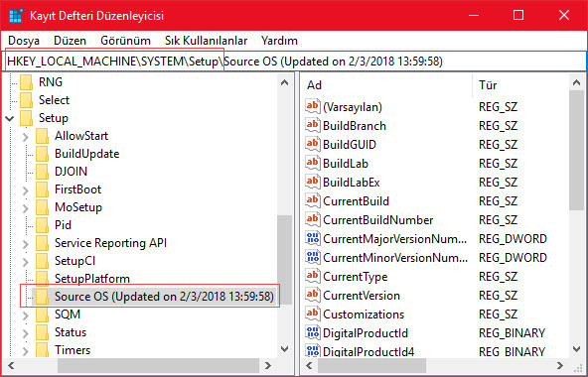Click the tree pane scroll up arrow
The image size is (588, 377).
tap(285, 82)
